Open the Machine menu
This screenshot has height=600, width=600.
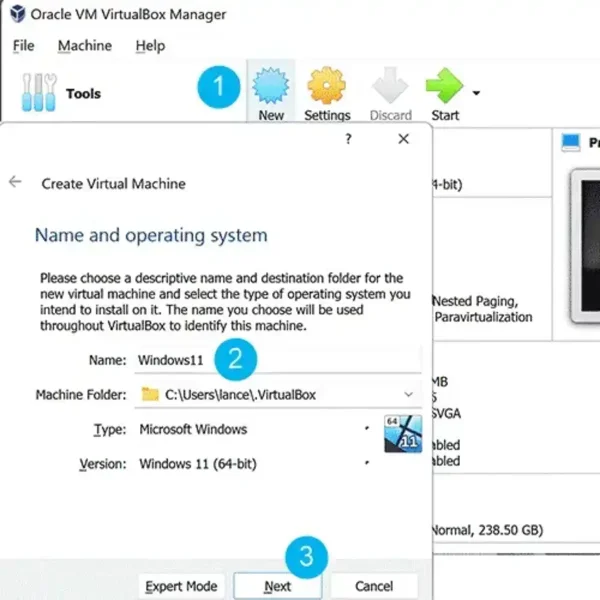[85, 46]
